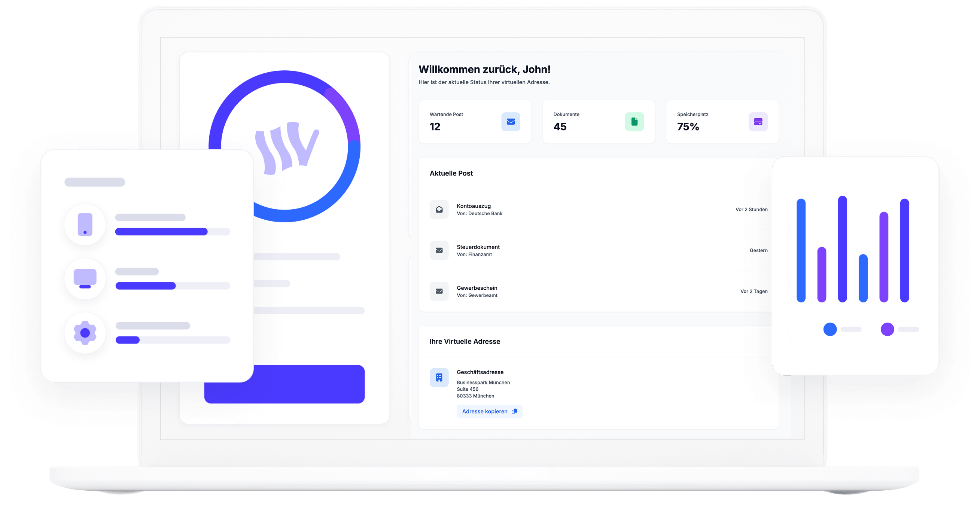Open the Kontoauszug mail entry
980x518 pixels.
[x=474, y=206]
